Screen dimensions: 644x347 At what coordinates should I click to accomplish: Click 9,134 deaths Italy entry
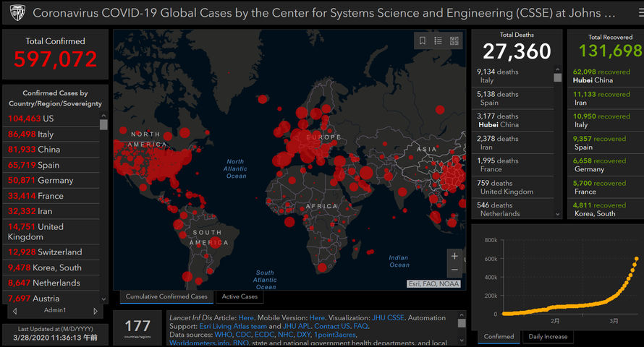click(512, 76)
